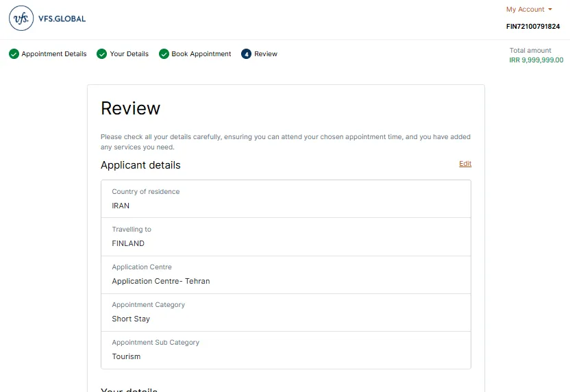This screenshot has height=392, width=570.
Task: Go to Book Appointment step
Action: (201, 54)
